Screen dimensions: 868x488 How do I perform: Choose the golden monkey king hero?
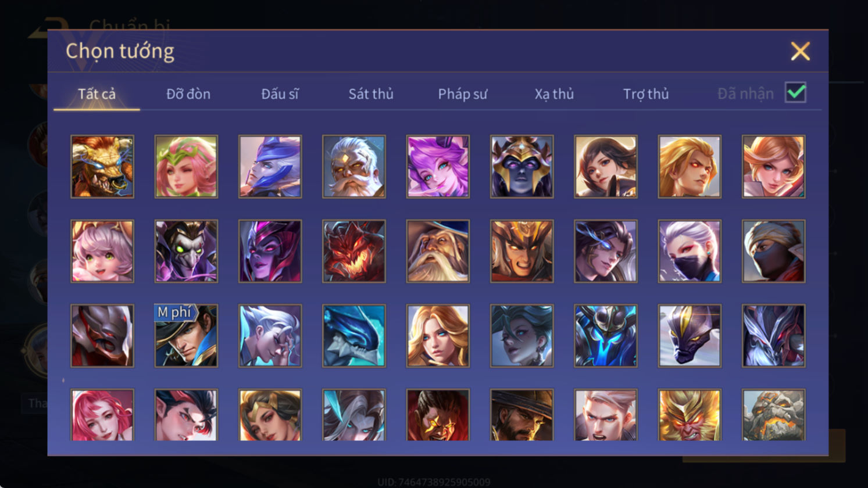[690, 415]
